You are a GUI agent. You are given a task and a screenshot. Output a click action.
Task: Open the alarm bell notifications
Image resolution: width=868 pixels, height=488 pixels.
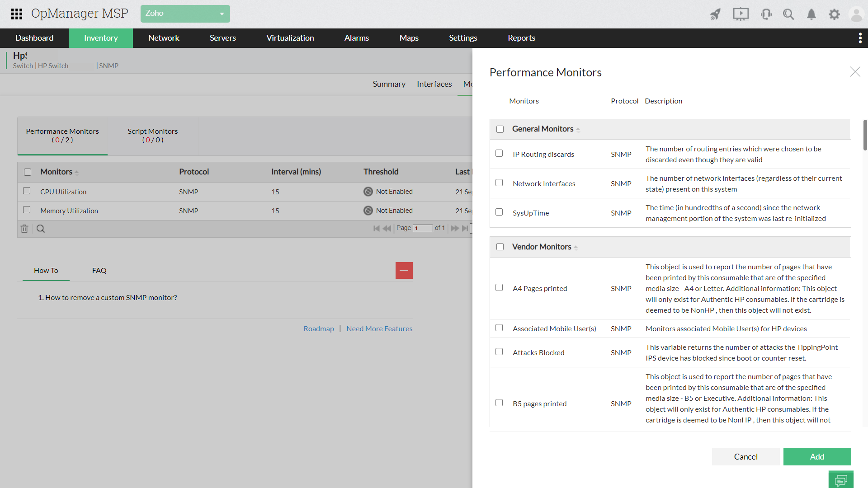[x=811, y=14]
